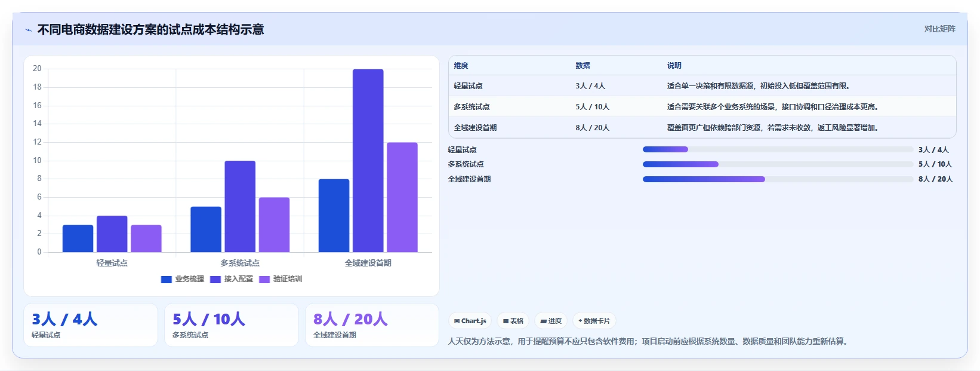Select the 接入配置 bar for 多系统试点

coord(240,206)
